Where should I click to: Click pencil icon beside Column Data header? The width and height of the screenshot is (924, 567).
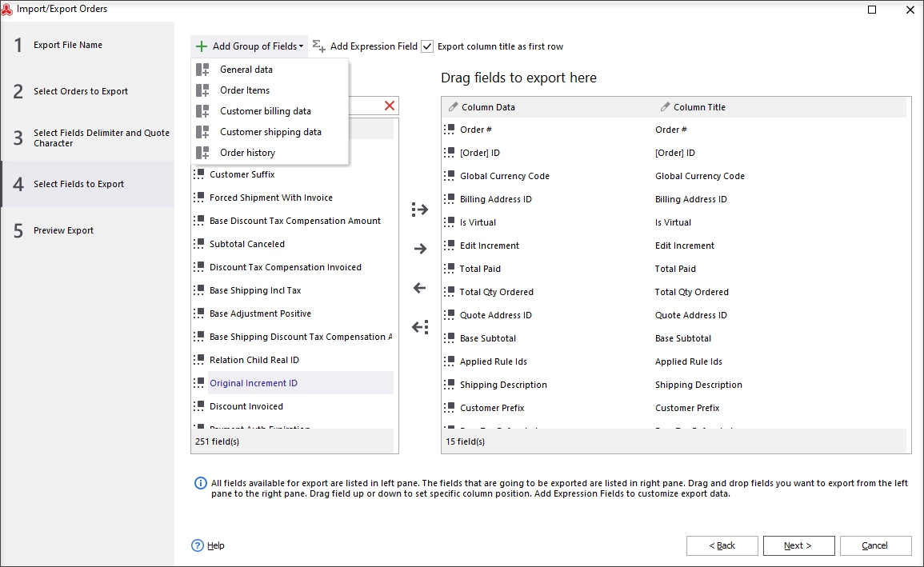pos(453,106)
